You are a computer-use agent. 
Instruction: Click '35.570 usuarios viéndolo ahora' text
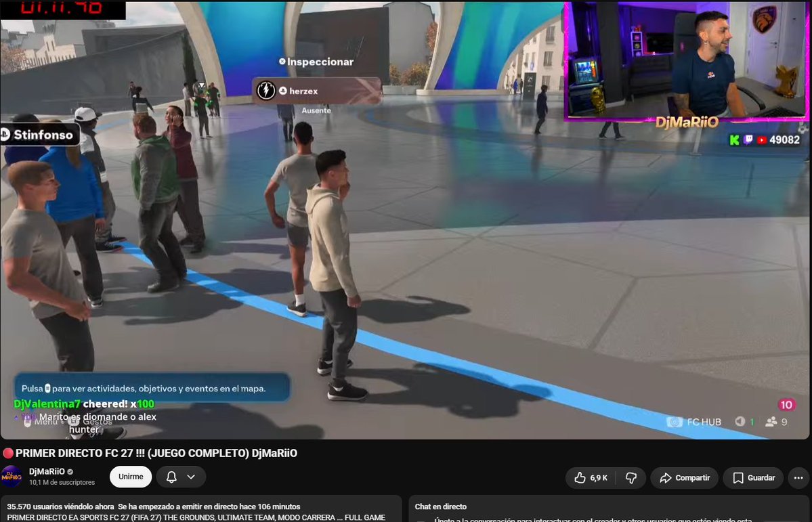tap(60, 506)
